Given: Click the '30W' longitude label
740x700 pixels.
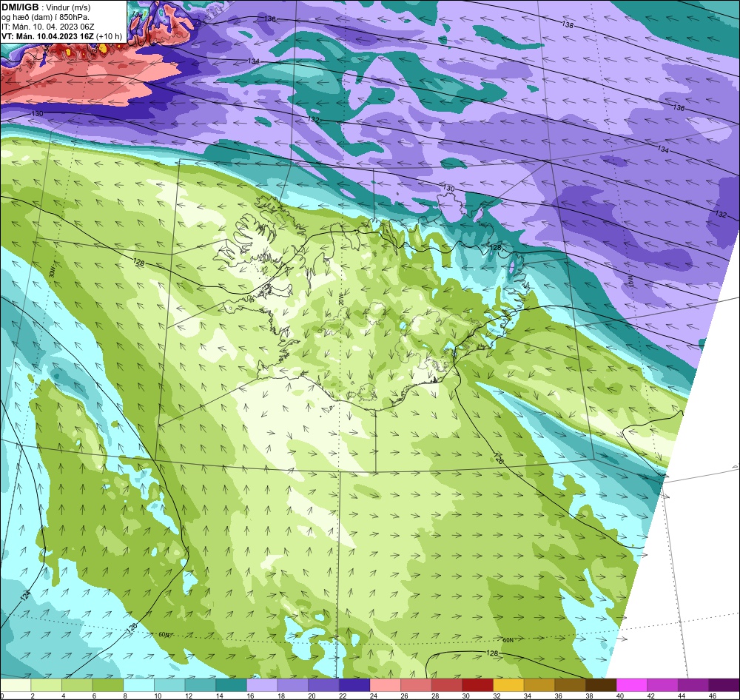Looking at the screenshot, I should tap(52, 272).
